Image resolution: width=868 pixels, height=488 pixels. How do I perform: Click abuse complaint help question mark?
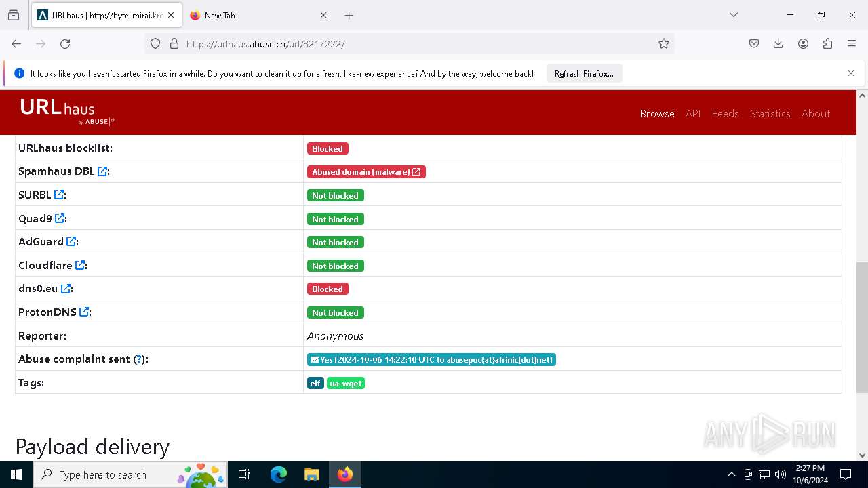[x=139, y=359]
